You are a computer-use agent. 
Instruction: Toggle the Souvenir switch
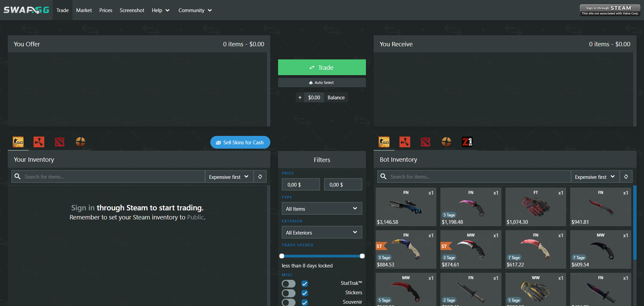pos(289,302)
